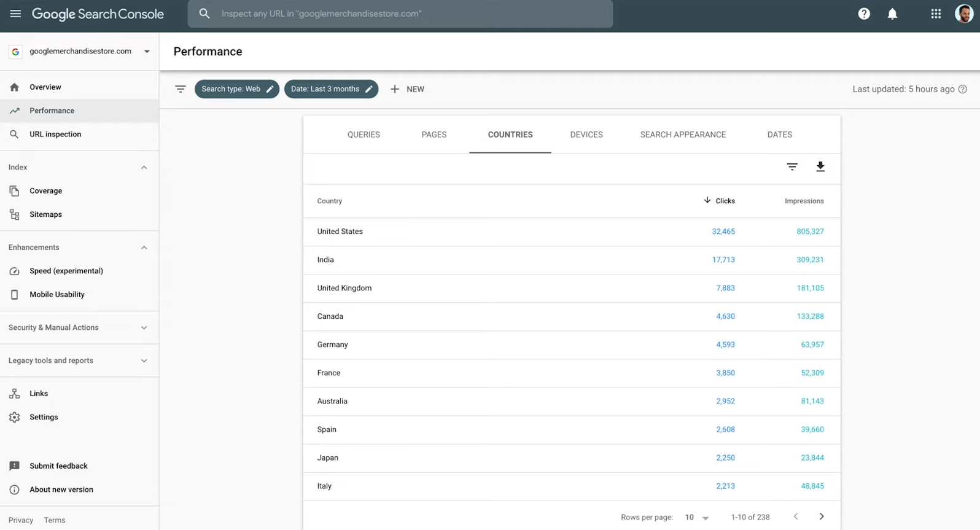Viewport: 980px width, 530px height.
Task: Click the Sitemaps tree icon
Action: 15,214
